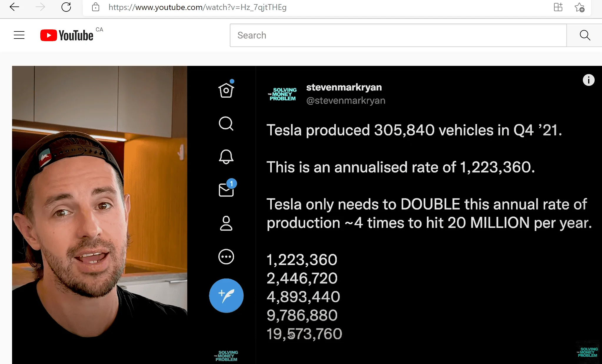Add page to favorites with the star icon
602x364 pixels.
pyautogui.click(x=579, y=7)
